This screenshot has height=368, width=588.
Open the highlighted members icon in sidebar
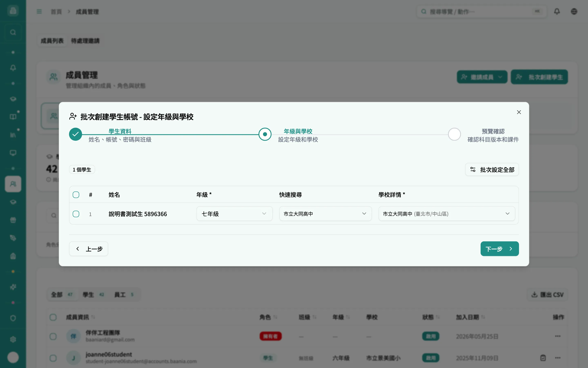point(13,184)
